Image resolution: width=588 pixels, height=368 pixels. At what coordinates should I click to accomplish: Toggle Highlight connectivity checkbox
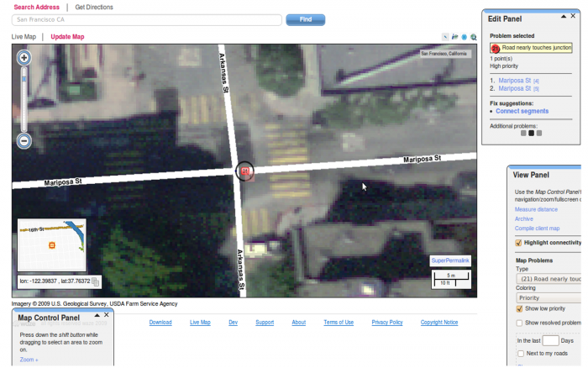tap(518, 243)
